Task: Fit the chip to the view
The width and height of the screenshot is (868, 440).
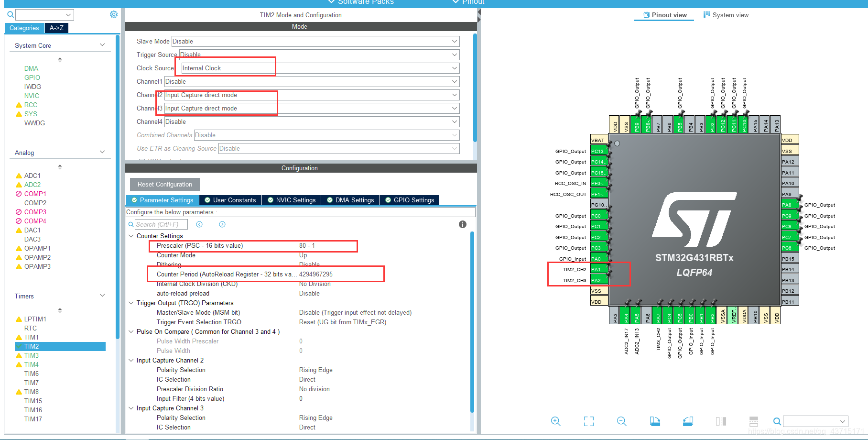Action: coord(589,421)
